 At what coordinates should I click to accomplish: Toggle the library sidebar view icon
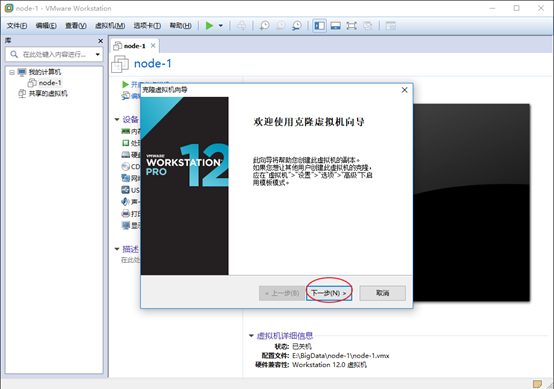[x=320, y=25]
